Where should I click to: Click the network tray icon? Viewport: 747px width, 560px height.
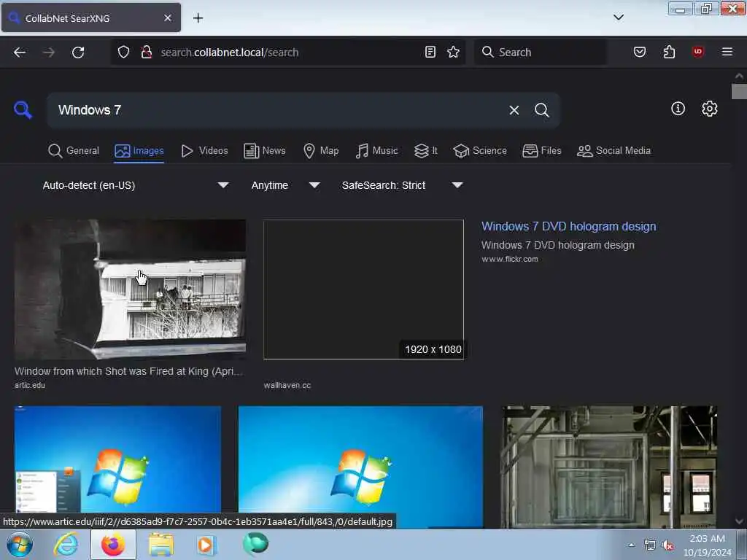coord(650,545)
